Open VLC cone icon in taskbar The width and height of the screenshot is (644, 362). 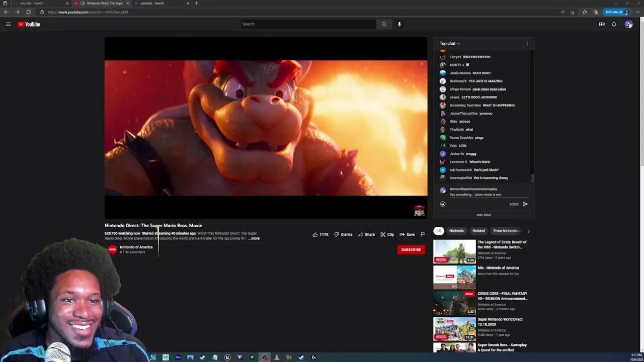(x=277, y=357)
